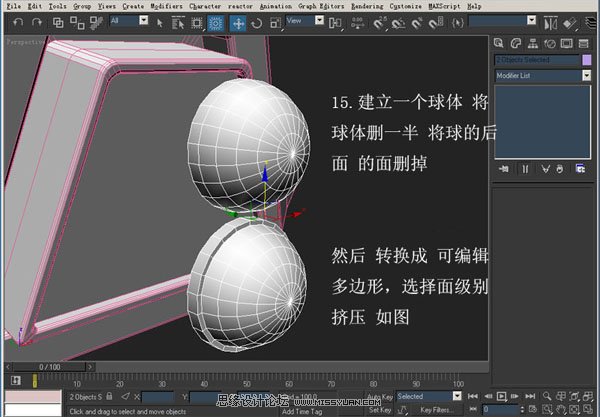Viewport: 600px width, 417px height.
Task: Switch to the Modify command panel tab
Action: [x=516, y=43]
